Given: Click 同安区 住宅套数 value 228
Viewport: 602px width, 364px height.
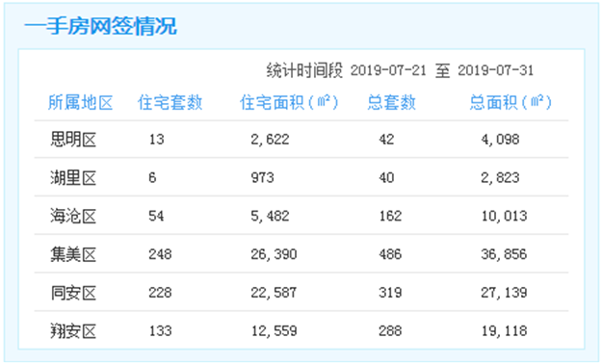Looking at the screenshot, I should click(x=160, y=293).
